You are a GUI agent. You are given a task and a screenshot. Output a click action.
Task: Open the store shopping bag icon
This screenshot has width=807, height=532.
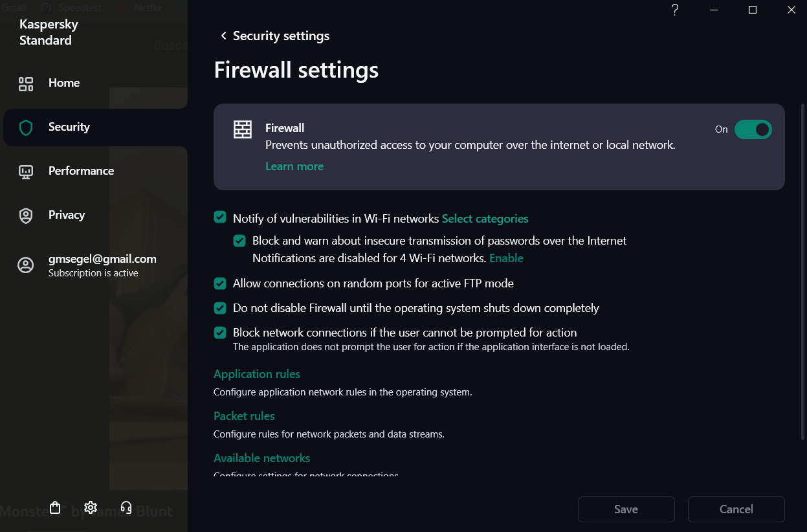[55, 507]
